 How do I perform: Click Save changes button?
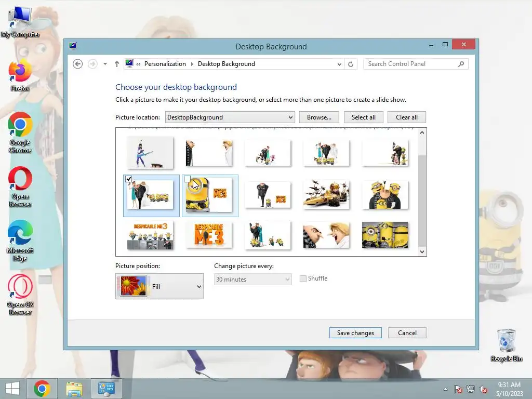click(355, 333)
